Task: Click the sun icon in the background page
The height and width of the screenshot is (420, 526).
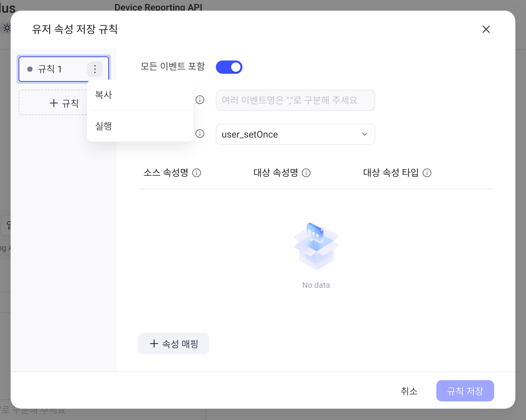Action: click(7, 28)
